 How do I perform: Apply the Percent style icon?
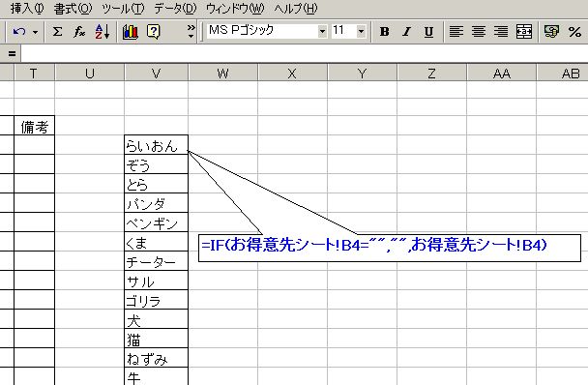click(x=574, y=32)
